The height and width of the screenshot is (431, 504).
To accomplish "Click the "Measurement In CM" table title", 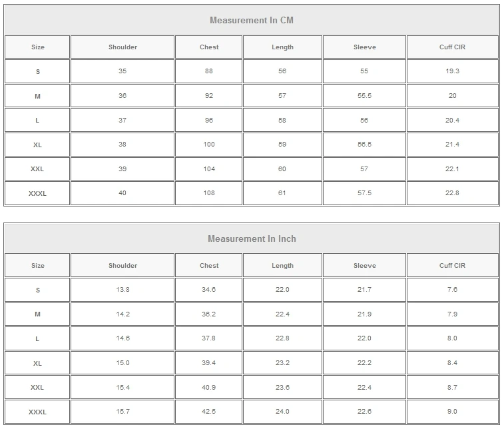I will [x=252, y=20].
